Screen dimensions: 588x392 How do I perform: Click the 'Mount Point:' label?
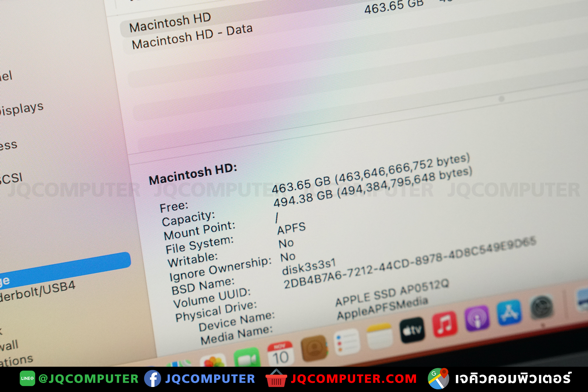tap(200, 231)
